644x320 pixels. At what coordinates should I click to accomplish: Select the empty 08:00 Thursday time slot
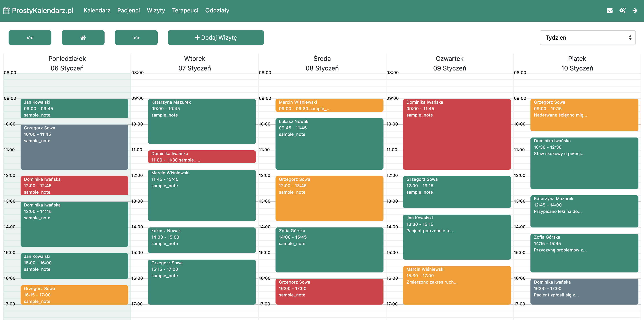coord(450,76)
